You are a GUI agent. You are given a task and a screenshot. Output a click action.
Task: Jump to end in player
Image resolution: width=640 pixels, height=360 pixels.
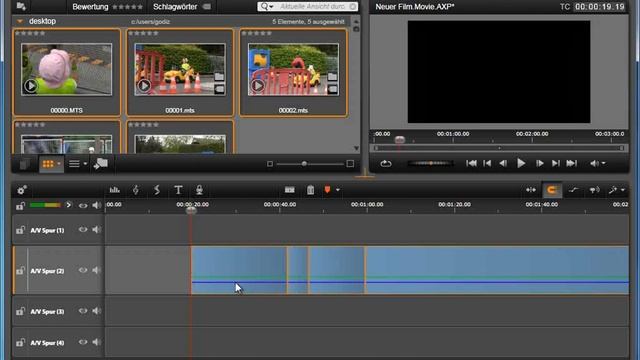[571, 163]
